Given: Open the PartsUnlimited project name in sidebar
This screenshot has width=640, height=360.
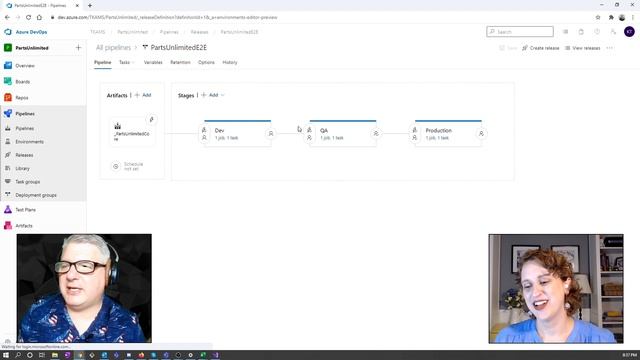Looking at the screenshot, I should (32, 48).
